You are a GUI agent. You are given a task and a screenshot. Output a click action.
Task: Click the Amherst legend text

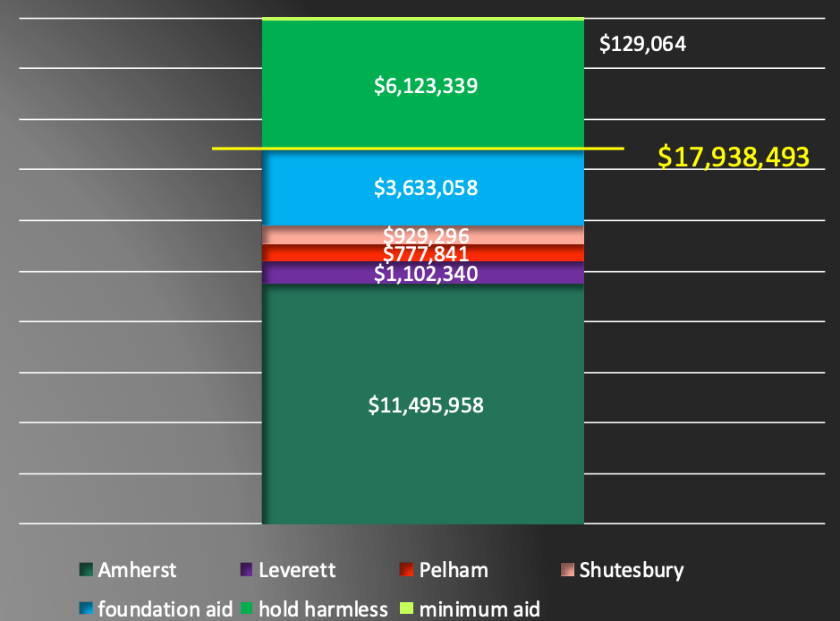pos(138,570)
